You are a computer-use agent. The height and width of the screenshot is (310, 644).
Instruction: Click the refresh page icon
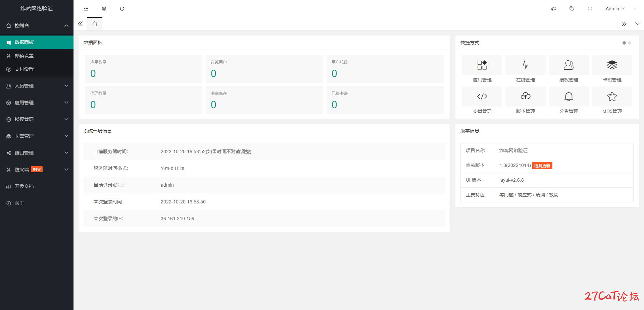[122, 9]
